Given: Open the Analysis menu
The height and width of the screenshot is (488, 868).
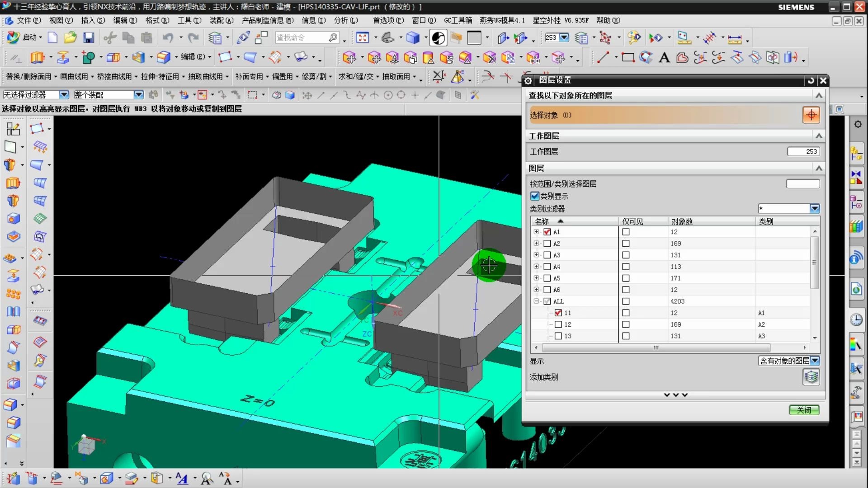Looking at the screenshot, I should click(x=345, y=20).
